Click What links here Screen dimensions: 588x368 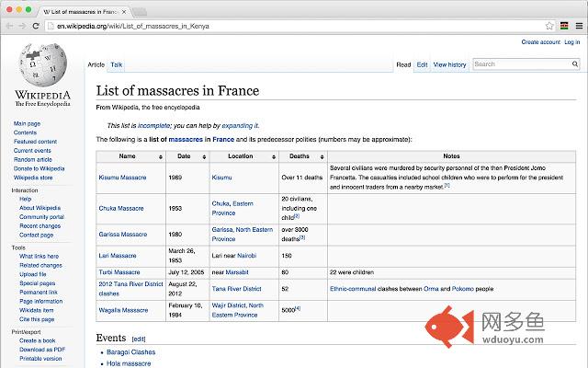click(x=39, y=256)
